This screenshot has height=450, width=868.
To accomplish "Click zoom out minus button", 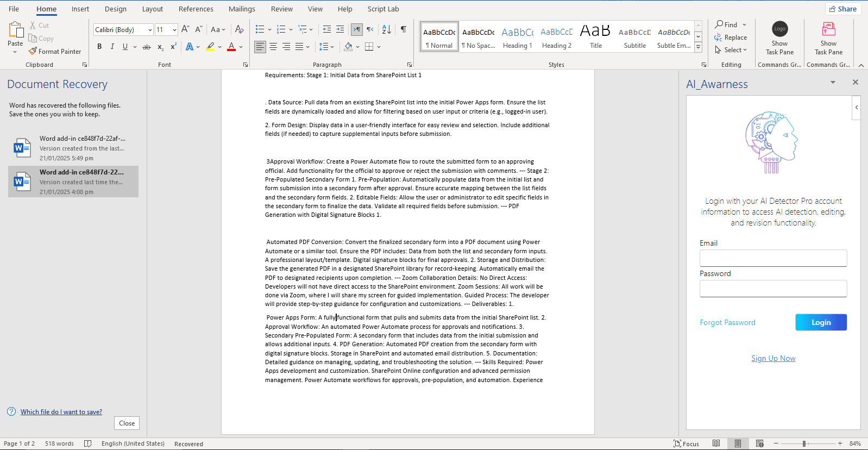I will pos(776,443).
